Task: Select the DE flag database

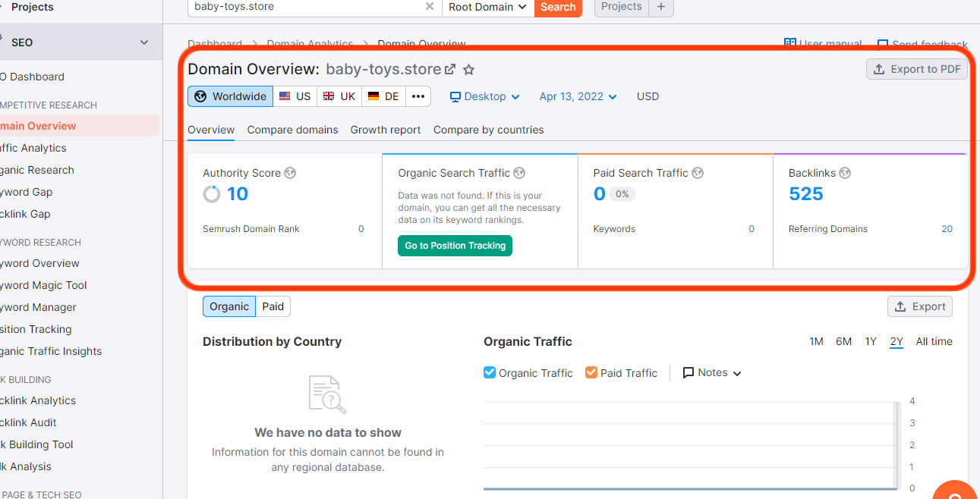Action: 384,96
